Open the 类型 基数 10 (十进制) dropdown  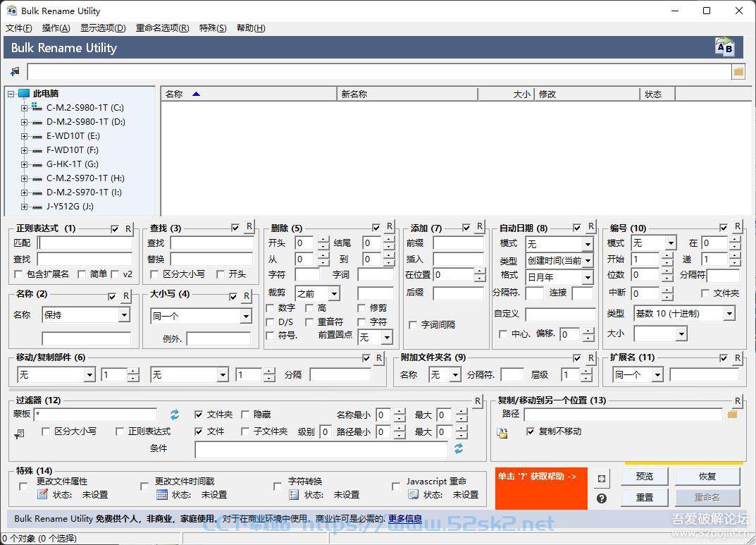[729, 314]
